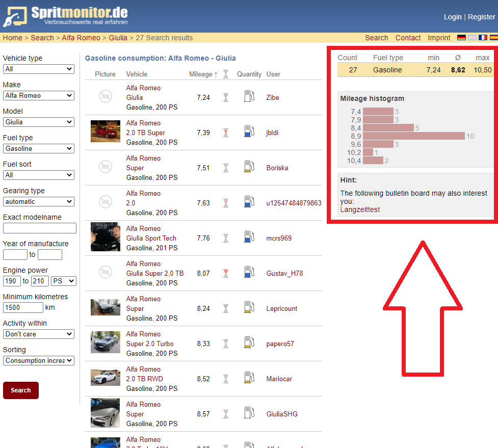498x448 pixels.
Task: Switch site language to German flag
Action: click(461, 38)
